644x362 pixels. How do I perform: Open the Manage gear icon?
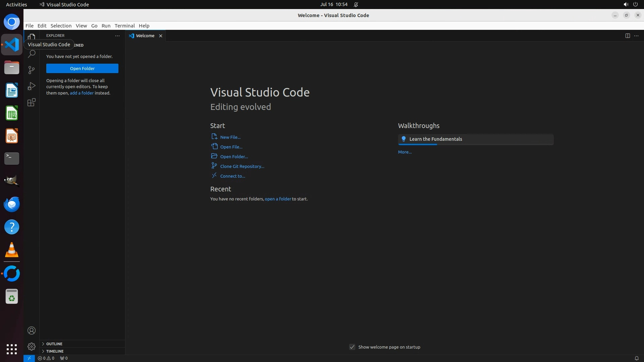click(x=32, y=346)
